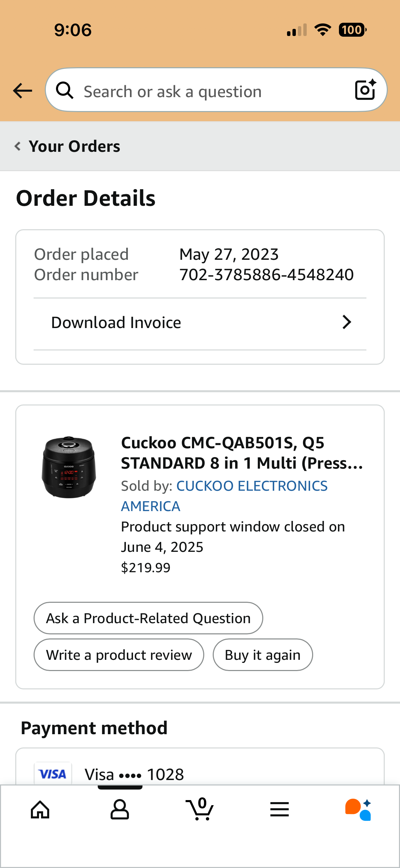Tap the Buy it again button
This screenshot has height=868, width=400.
tap(263, 655)
